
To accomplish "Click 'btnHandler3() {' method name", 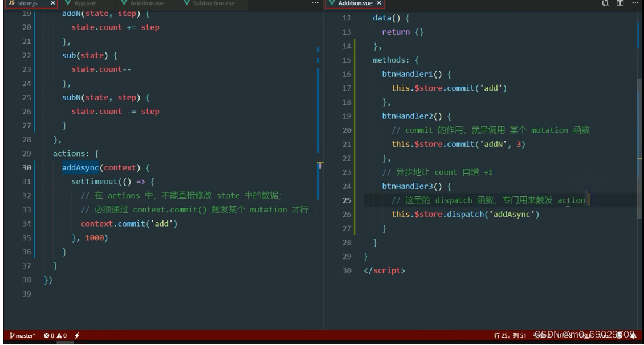I will 417,186.
